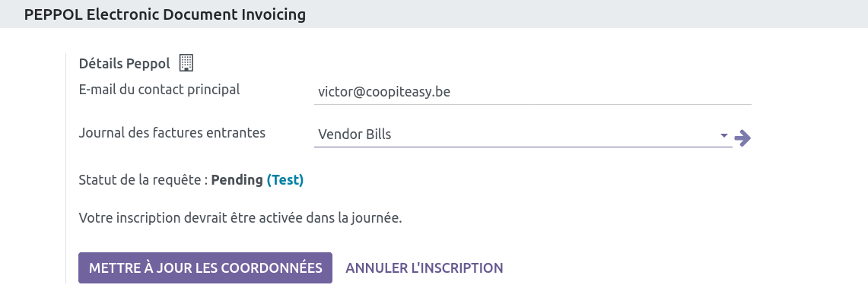The height and width of the screenshot is (307, 868).
Task: Click the E-mail du contact principal label
Action: [x=159, y=90]
